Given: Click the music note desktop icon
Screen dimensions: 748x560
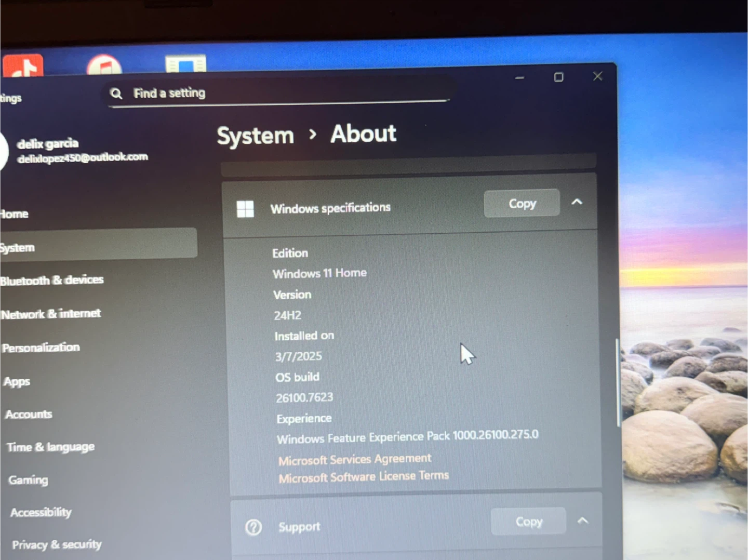Looking at the screenshot, I should (104, 66).
